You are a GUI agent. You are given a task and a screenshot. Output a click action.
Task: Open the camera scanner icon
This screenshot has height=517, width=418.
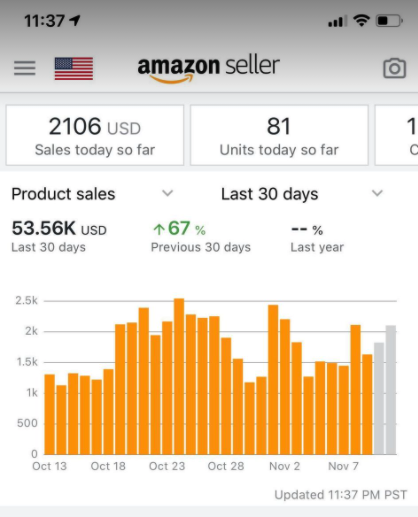pyautogui.click(x=394, y=68)
